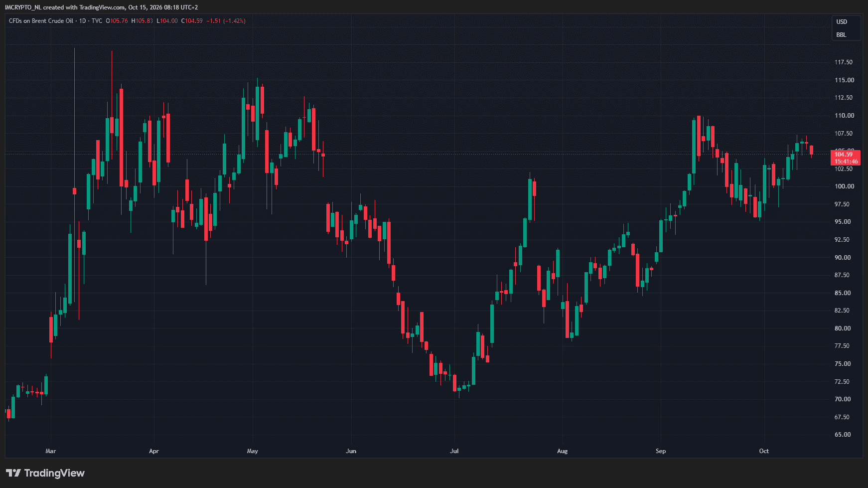
Task: Click the 95.00 price axis label
Action: click(x=842, y=222)
